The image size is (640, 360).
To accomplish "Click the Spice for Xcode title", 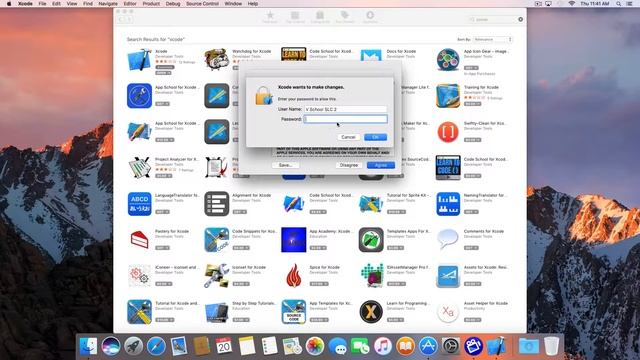I will coord(324,267).
